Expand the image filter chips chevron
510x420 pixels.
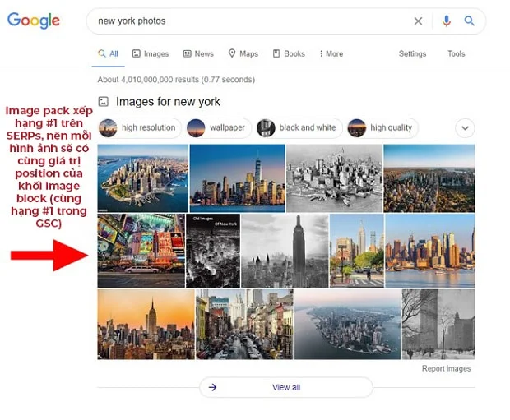pos(465,127)
